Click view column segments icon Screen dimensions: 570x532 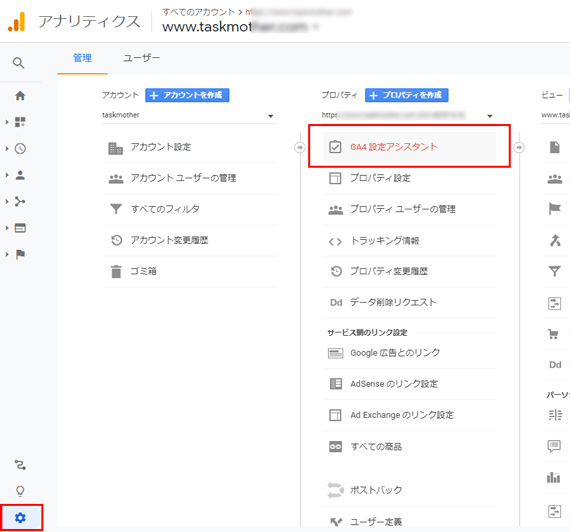click(x=555, y=415)
